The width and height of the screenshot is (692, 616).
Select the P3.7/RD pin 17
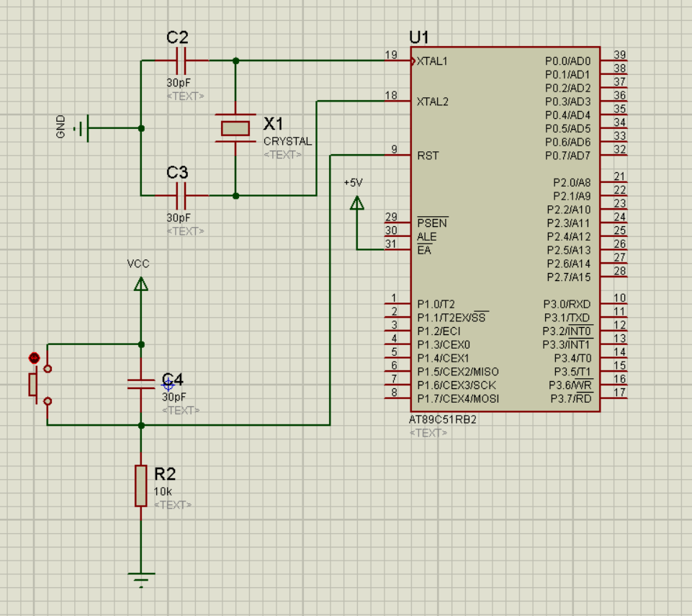[x=614, y=398]
